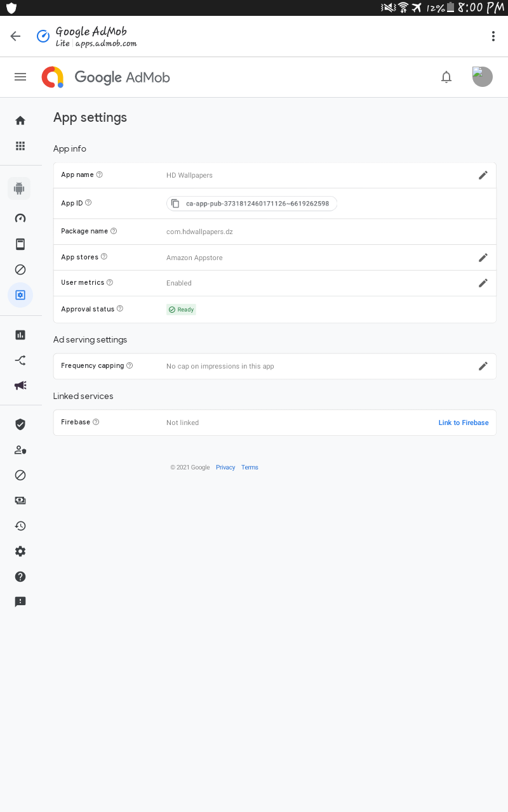Open the account avatar menu
The width and height of the screenshot is (508, 812).
(x=483, y=77)
